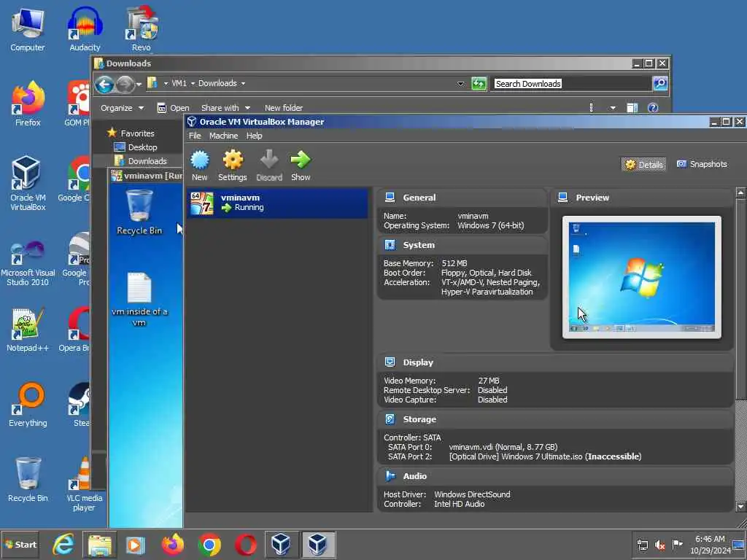Select Downloads in the Favorites list

(x=141, y=161)
